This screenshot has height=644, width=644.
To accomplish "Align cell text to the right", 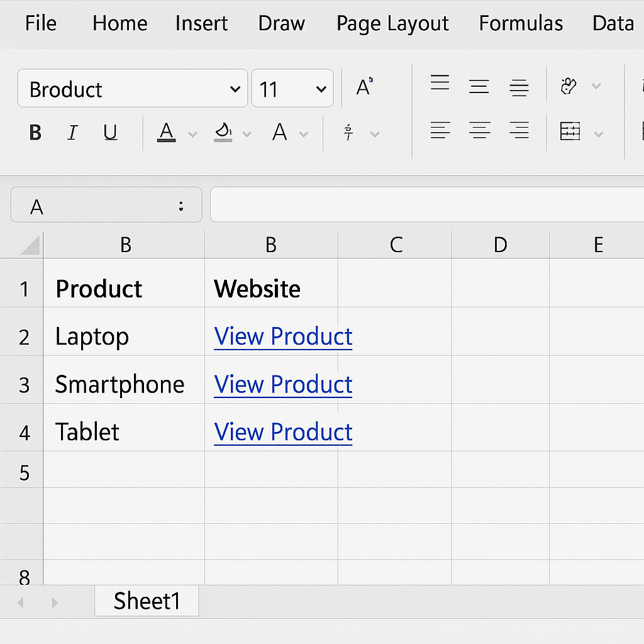I will [x=519, y=131].
